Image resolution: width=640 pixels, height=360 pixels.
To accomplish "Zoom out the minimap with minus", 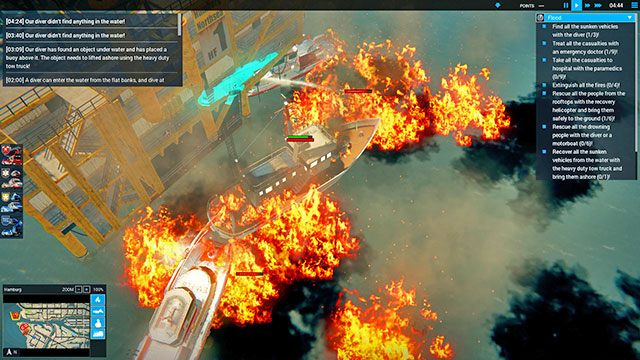I will coord(79,289).
